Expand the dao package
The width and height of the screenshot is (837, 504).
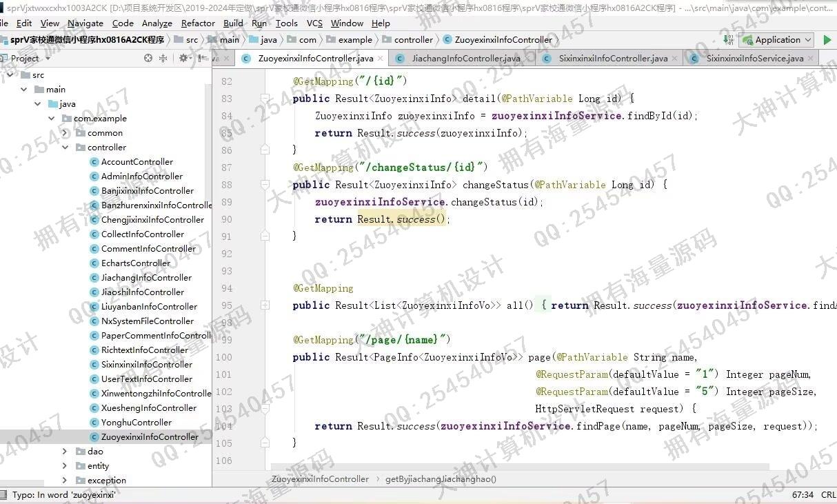[x=65, y=452]
